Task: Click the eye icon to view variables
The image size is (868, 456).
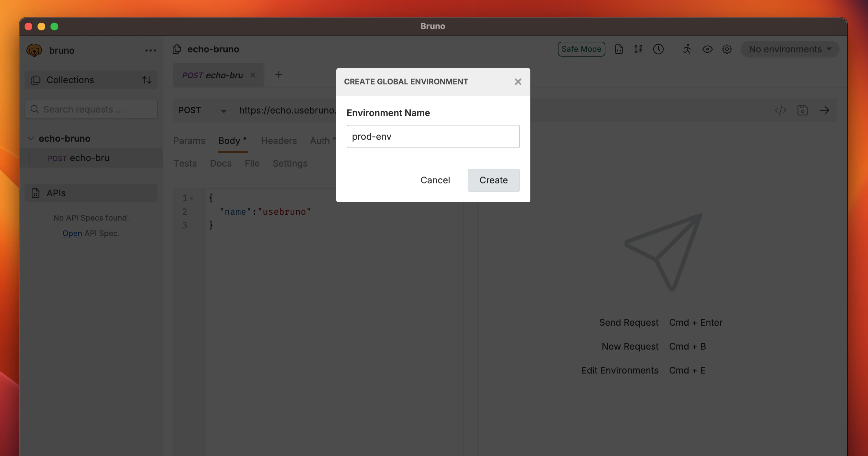Action: (708, 49)
